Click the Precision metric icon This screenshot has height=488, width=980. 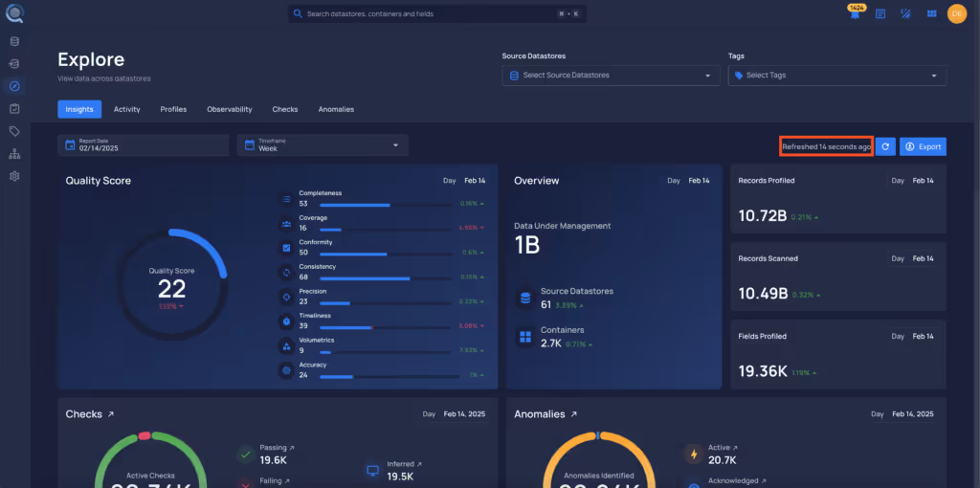286,297
